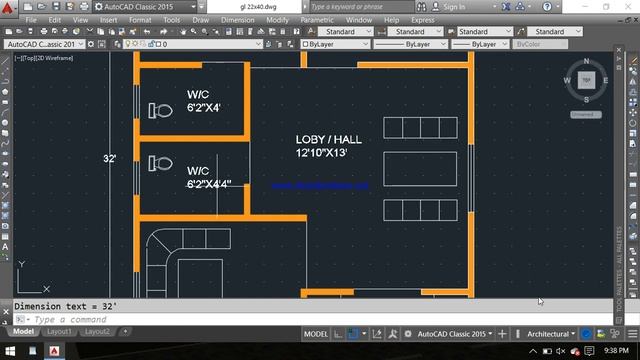Select the Multiline Text A tool
This screenshot has width=640, height=360.
pyautogui.click(x=5, y=247)
